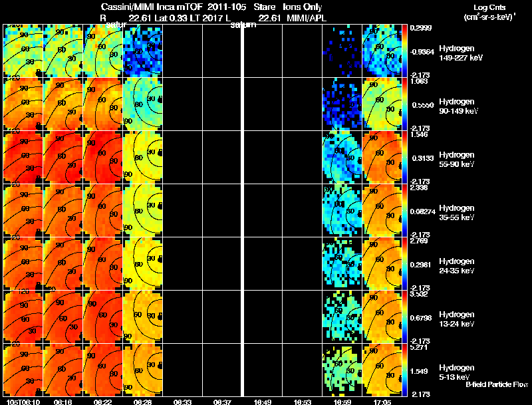Click the colorbar maximum value '2.769'
The image size is (532, 405).
click(419, 241)
